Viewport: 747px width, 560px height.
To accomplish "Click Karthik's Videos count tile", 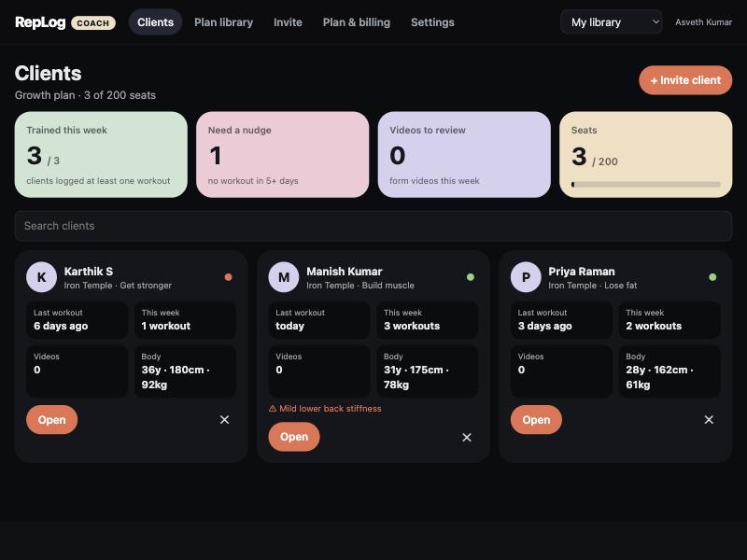I will tap(78, 371).
